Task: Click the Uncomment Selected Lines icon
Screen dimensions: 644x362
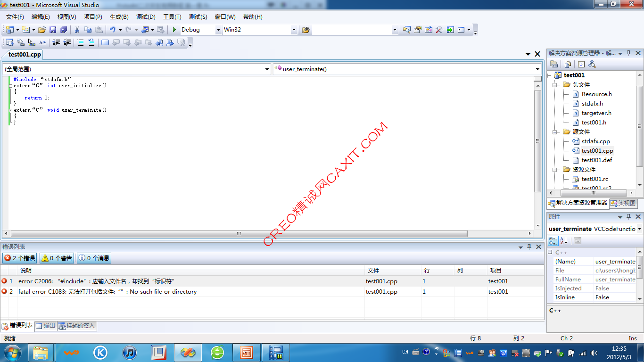Action: coord(91,42)
